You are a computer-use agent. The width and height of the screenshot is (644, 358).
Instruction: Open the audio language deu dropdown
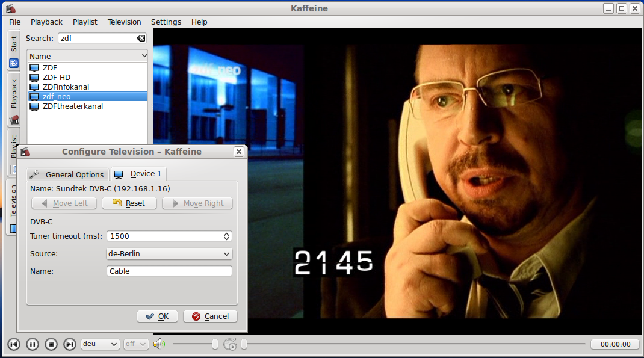tap(101, 344)
